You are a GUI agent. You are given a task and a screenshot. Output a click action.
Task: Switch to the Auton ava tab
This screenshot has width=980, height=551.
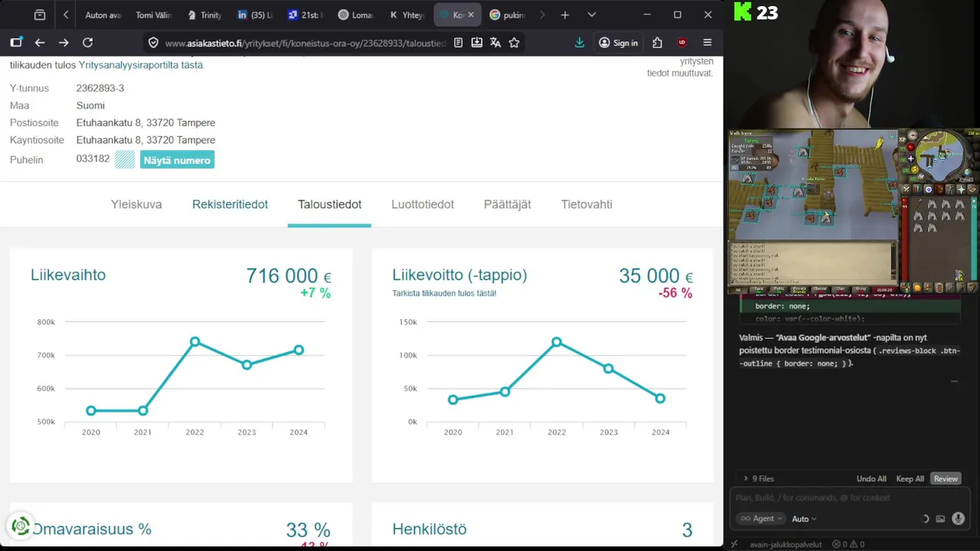pyautogui.click(x=103, y=15)
